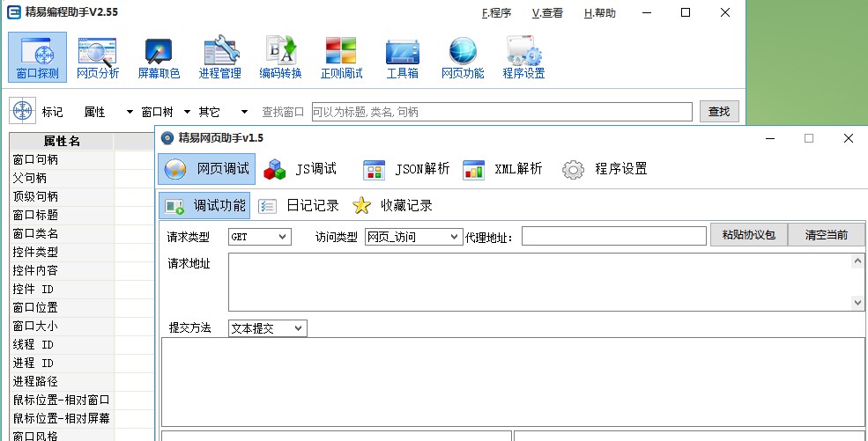Open the 进程管理 process manager
This screenshot has width=868, height=441.
(219, 57)
